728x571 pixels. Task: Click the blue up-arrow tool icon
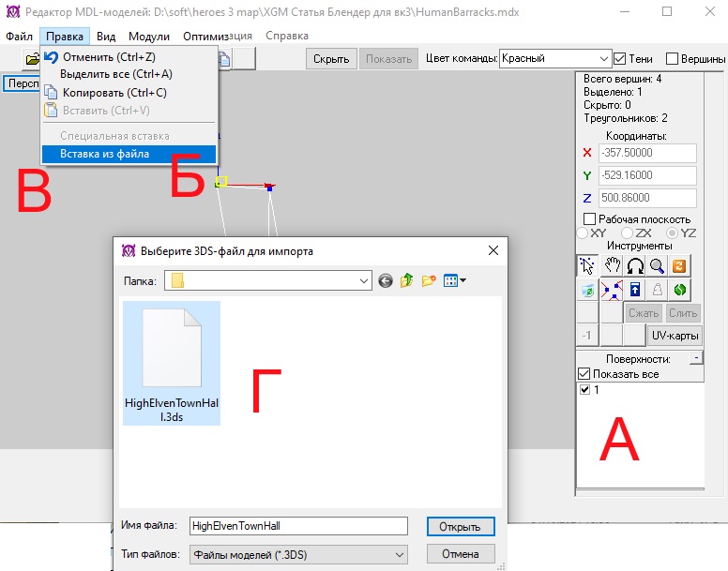[x=635, y=291]
